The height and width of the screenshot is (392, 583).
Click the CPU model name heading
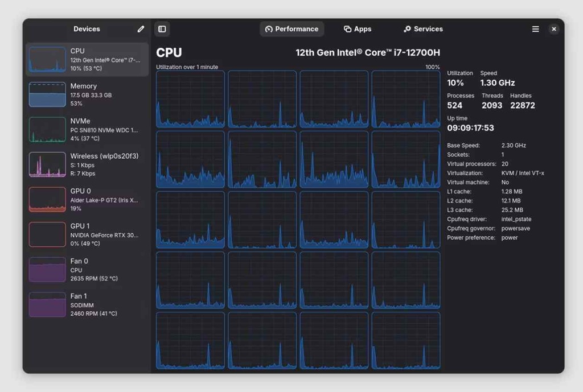click(368, 52)
